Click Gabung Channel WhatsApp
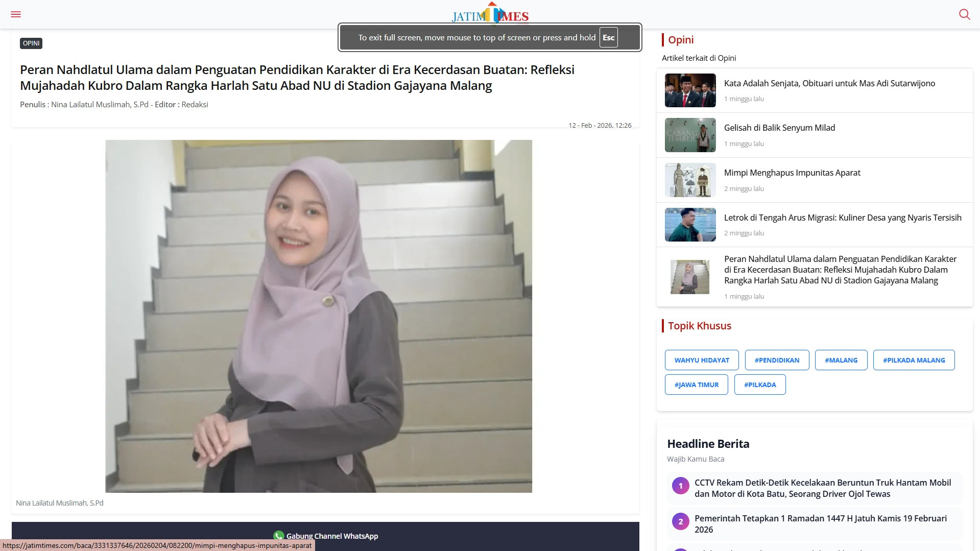Screen dimensions: 980x551 [332, 536]
